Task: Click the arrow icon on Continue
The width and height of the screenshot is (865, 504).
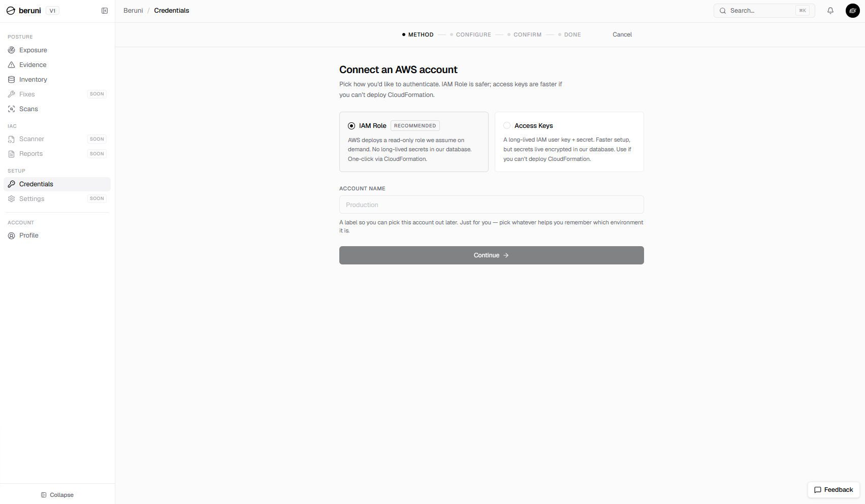Action: point(506,255)
